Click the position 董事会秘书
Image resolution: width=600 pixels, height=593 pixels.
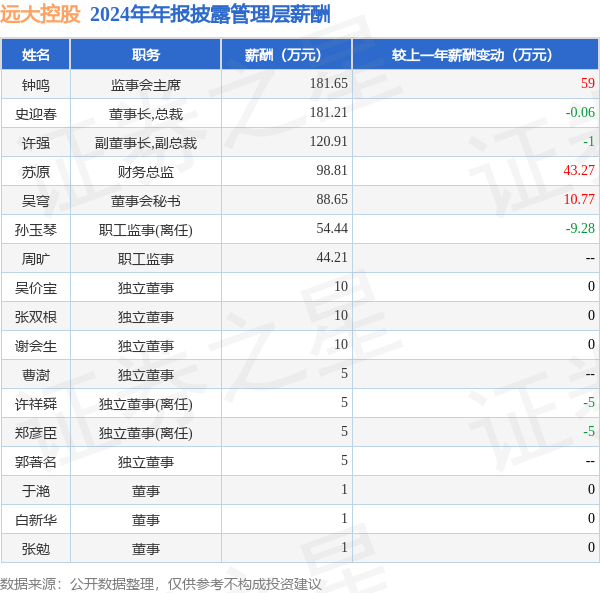(146, 201)
